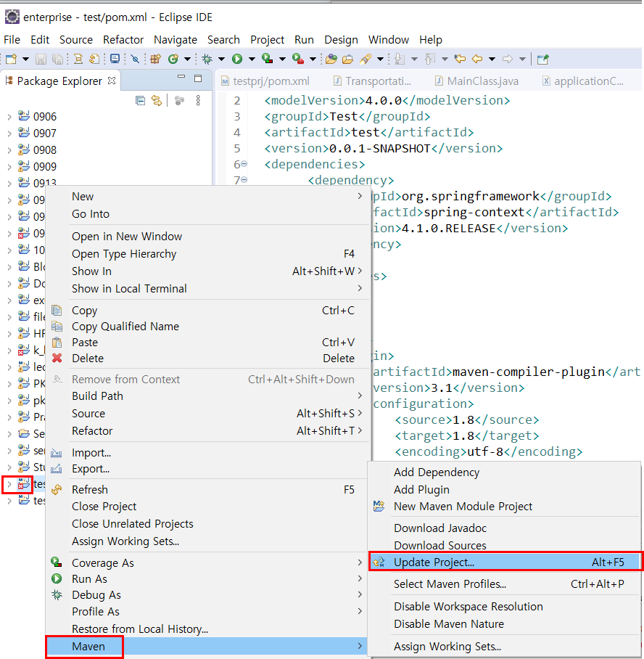The width and height of the screenshot is (644, 659).
Task: Click the Forward navigation arrow icon
Action: point(508,60)
